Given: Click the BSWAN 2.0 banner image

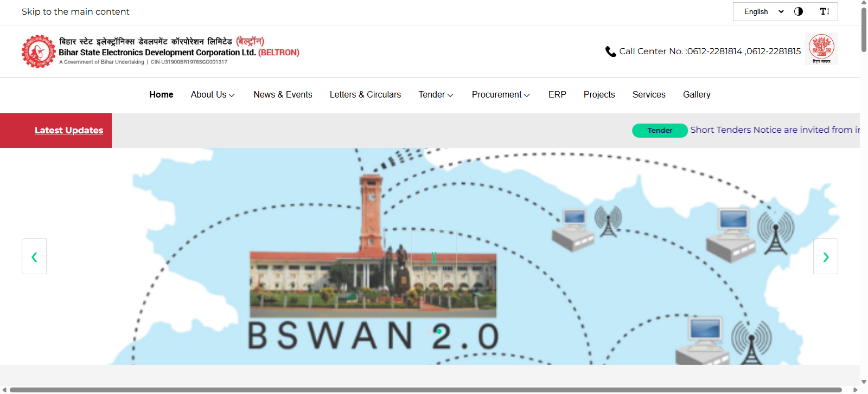Looking at the screenshot, I should 430,256.
